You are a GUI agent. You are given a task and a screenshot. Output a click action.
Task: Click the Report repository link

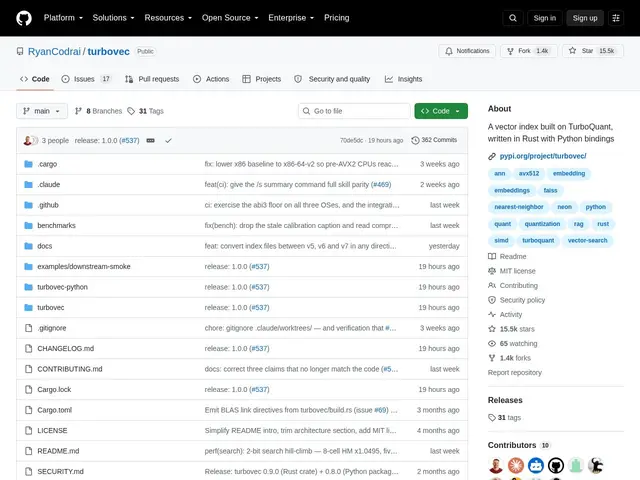(514, 373)
